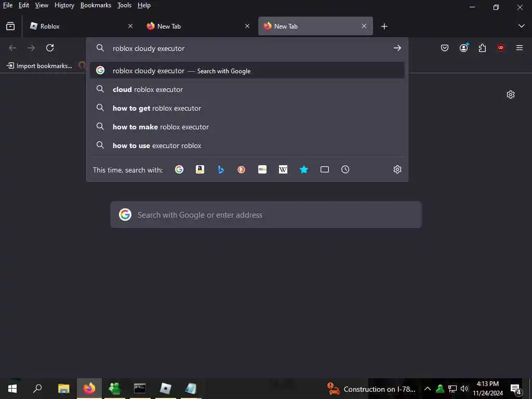Image resolution: width=532 pixels, height=399 pixels.
Task: Open a new tab with plus button
Action: point(384,26)
